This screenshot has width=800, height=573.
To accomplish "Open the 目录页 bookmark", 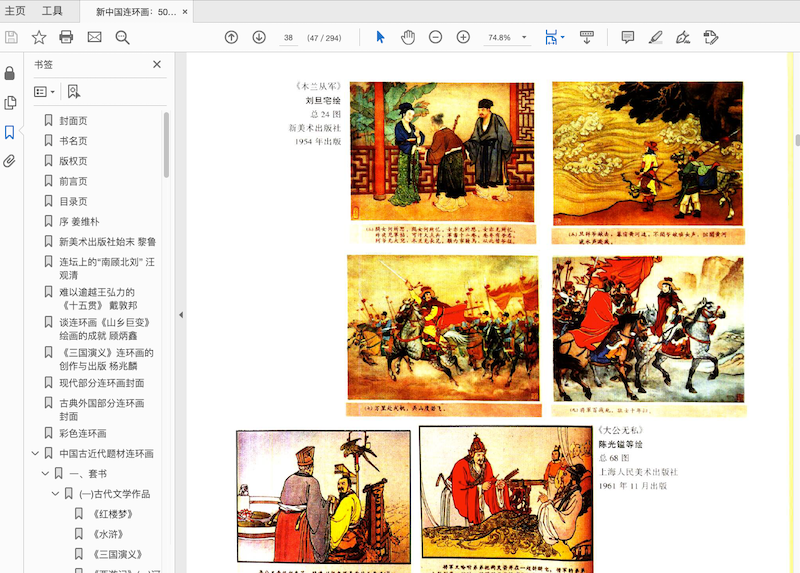I will coord(73,202).
